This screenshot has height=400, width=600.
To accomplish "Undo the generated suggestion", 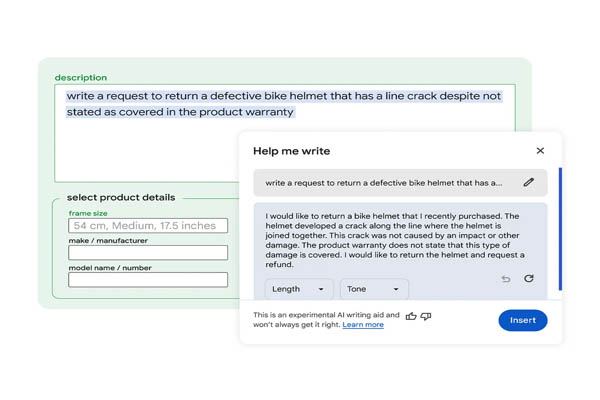I will point(506,279).
